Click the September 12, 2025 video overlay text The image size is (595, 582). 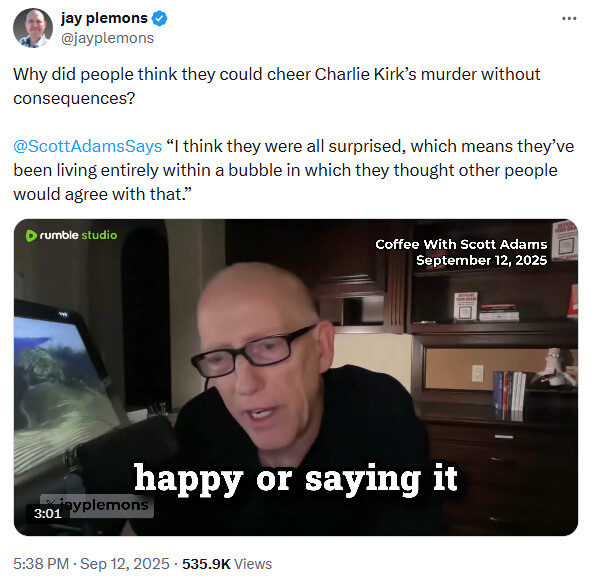click(x=482, y=260)
